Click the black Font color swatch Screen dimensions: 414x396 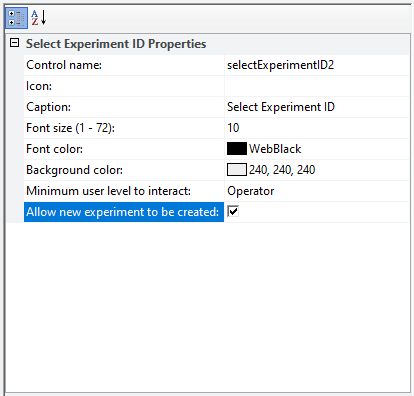237,149
